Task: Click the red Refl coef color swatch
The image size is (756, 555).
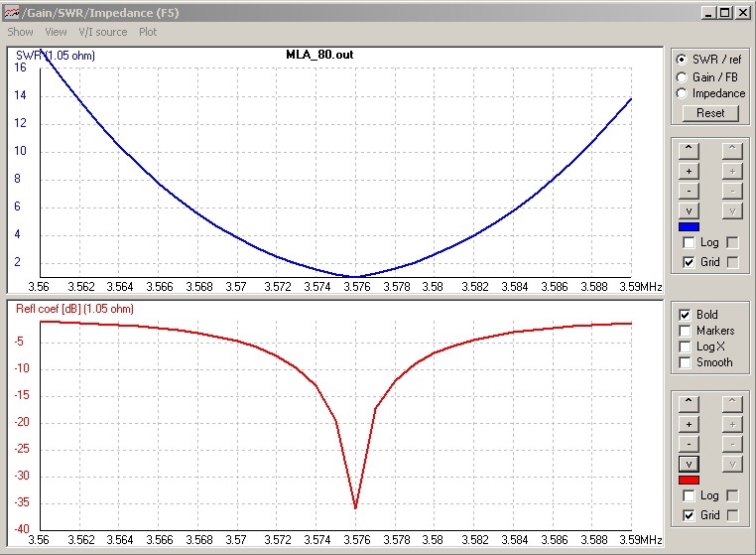Action: [x=690, y=481]
